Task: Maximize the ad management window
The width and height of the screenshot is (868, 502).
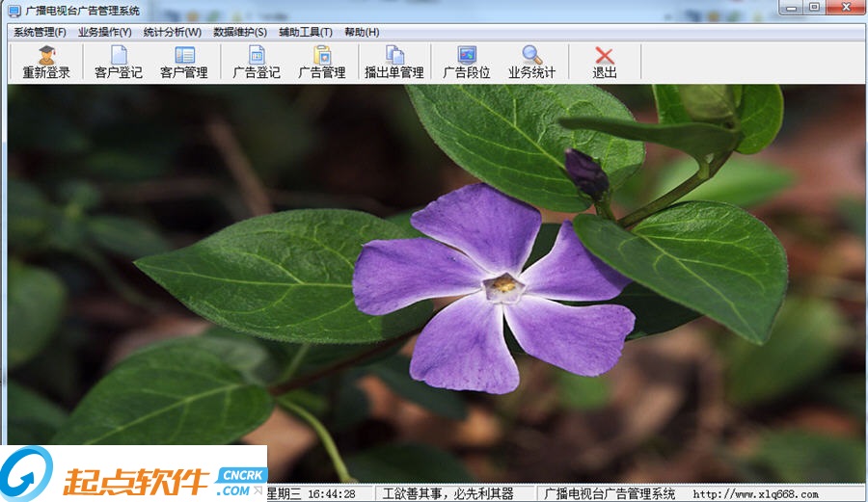Action: [814, 7]
